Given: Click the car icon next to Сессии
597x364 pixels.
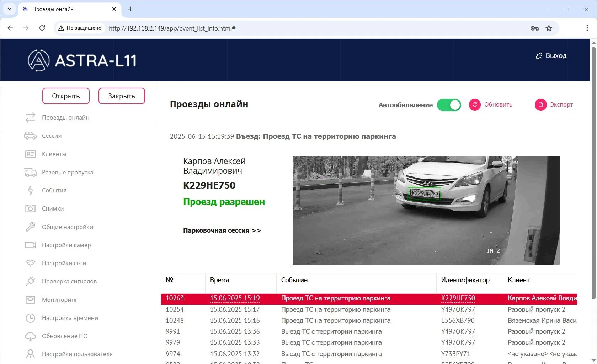Looking at the screenshot, I should click(30, 136).
